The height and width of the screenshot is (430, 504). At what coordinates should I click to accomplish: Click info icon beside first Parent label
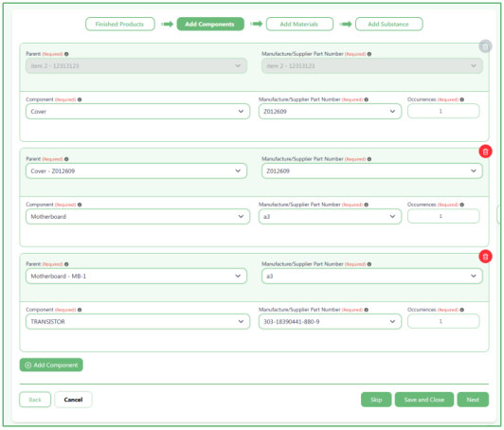pos(66,54)
